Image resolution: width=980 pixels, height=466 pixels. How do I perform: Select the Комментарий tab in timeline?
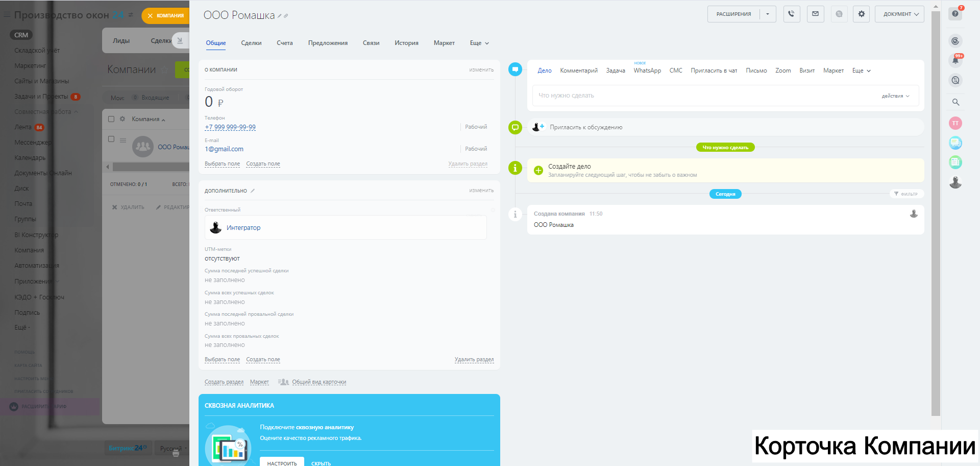pos(579,71)
